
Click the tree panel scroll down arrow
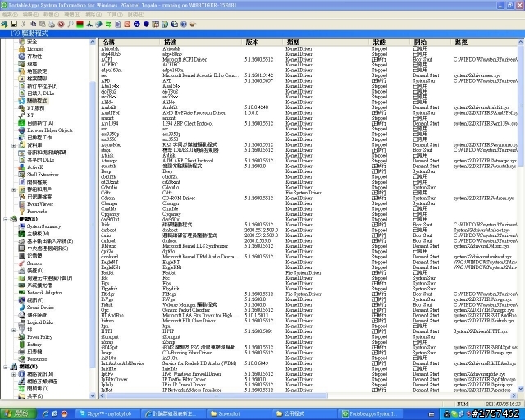tap(93, 395)
